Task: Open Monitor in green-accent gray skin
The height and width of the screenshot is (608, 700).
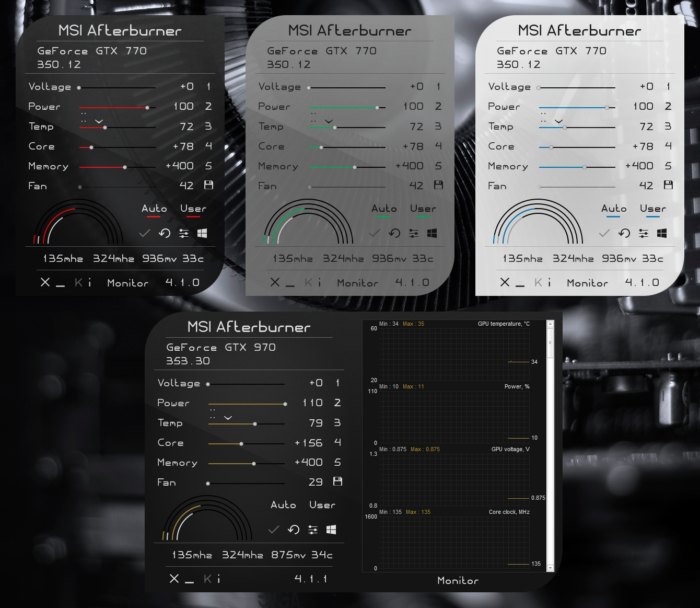Action: 358,283
